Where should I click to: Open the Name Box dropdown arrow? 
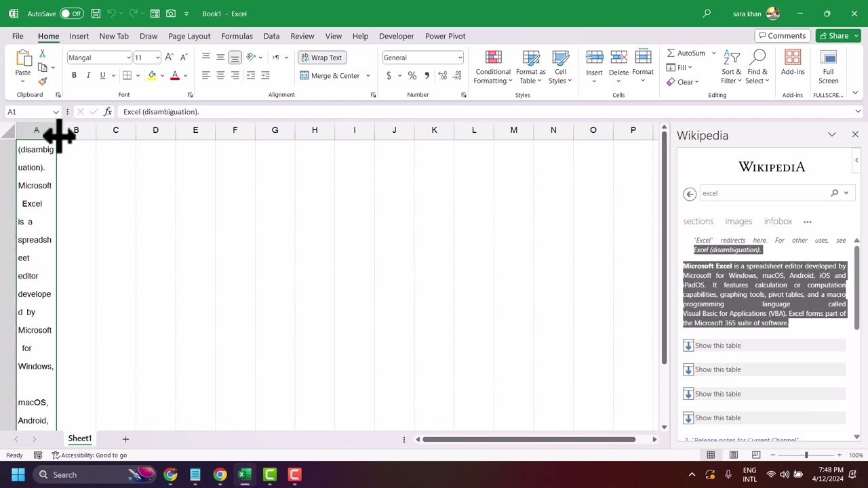click(x=56, y=112)
